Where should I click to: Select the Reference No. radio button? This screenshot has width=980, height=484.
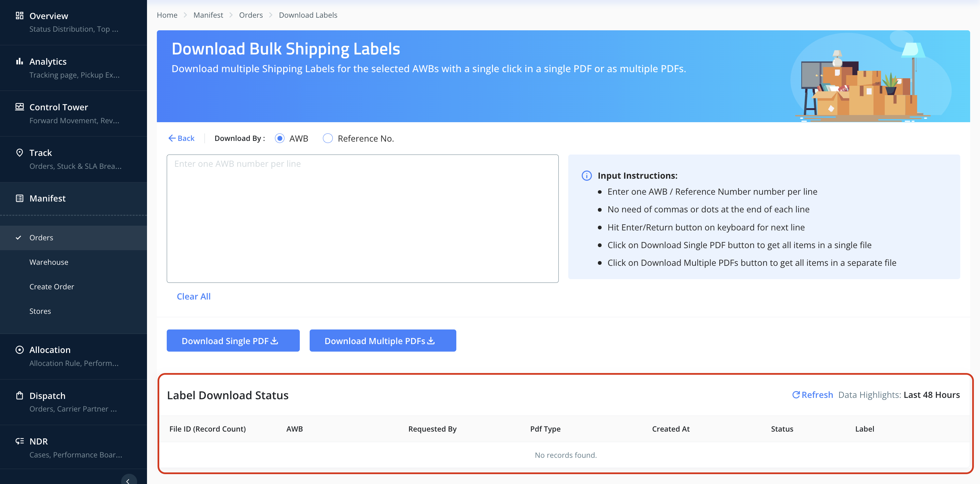328,139
